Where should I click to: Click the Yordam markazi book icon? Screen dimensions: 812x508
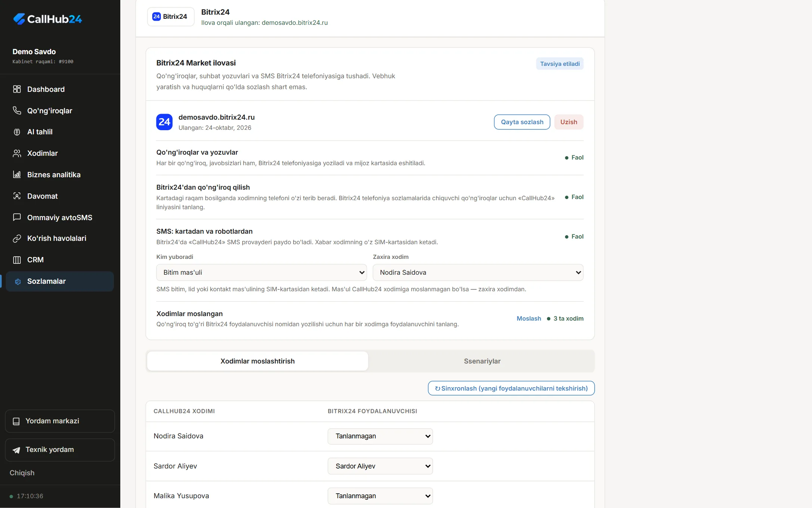(16, 421)
